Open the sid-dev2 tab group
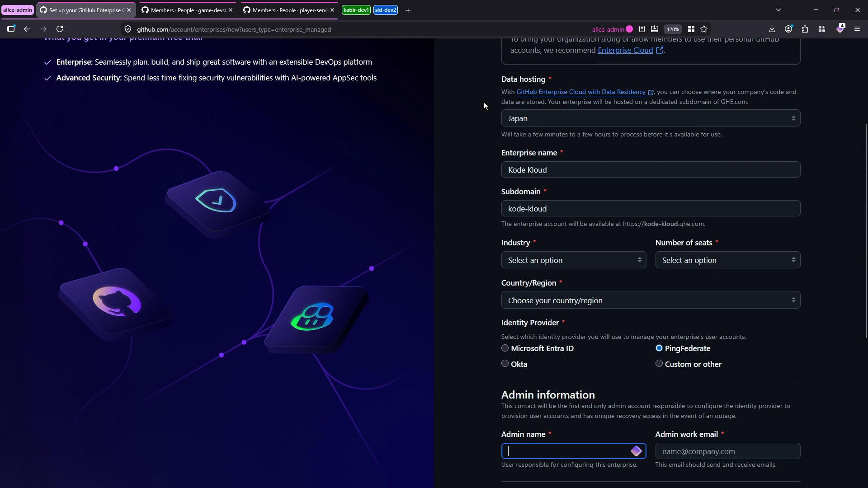Image resolution: width=868 pixels, height=488 pixels. [x=386, y=10]
